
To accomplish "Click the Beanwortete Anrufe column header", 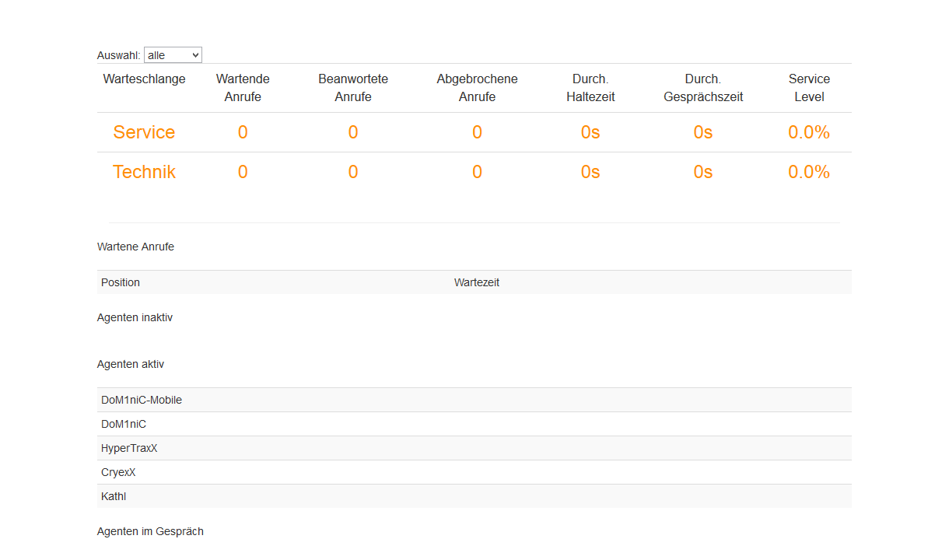I will pyautogui.click(x=353, y=88).
